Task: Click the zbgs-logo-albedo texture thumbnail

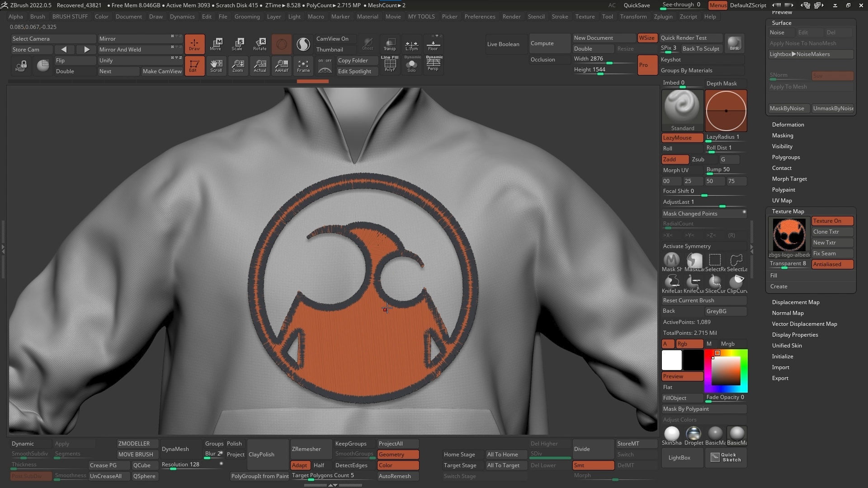Action: tap(788, 235)
